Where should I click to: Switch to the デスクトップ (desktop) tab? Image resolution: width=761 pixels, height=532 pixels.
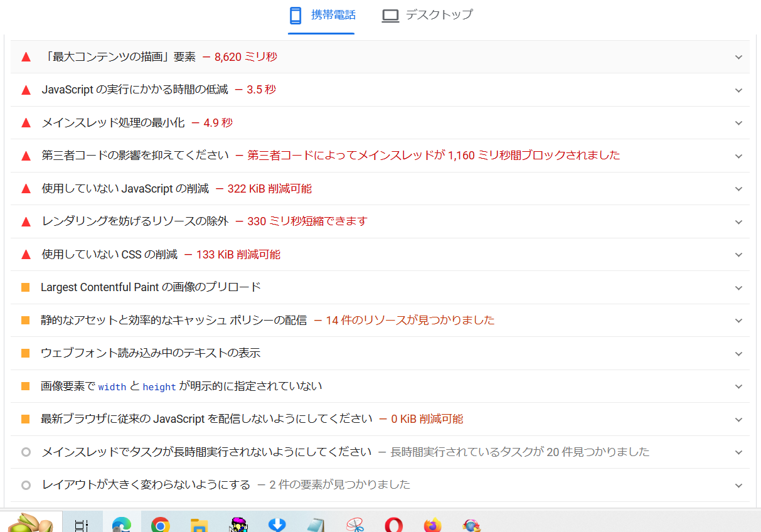(427, 16)
